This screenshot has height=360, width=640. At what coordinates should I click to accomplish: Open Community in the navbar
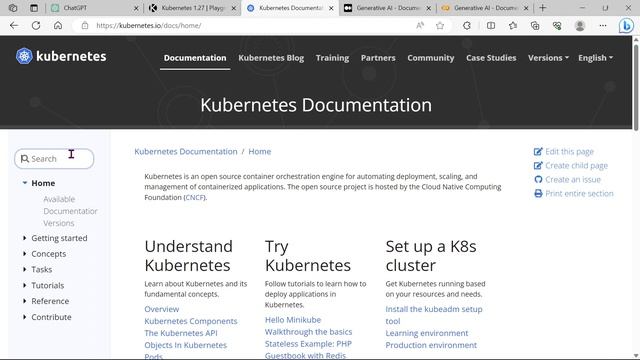click(431, 58)
